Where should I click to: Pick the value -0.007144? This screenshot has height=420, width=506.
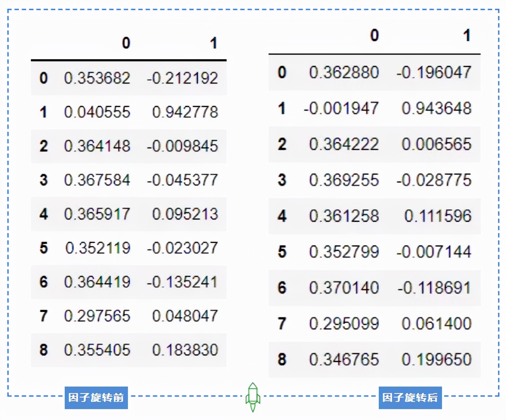pyautogui.click(x=434, y=252)
